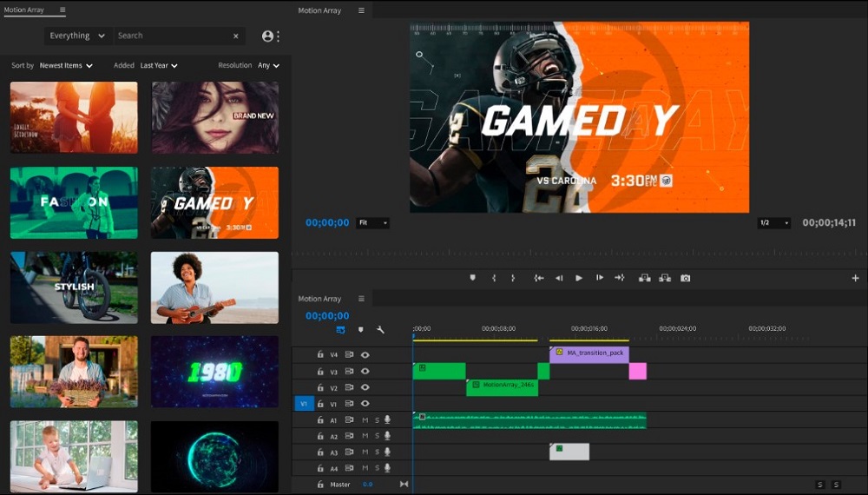Hide the V1 track output eye
The width and height of the screenshot is (868, 495).
point(365,403)
